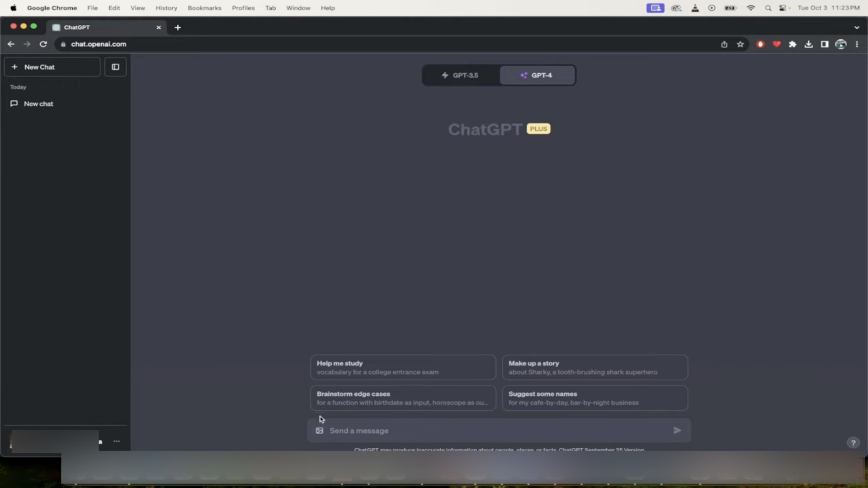Switch model to GPT-3.5

(x=461, y=75)
